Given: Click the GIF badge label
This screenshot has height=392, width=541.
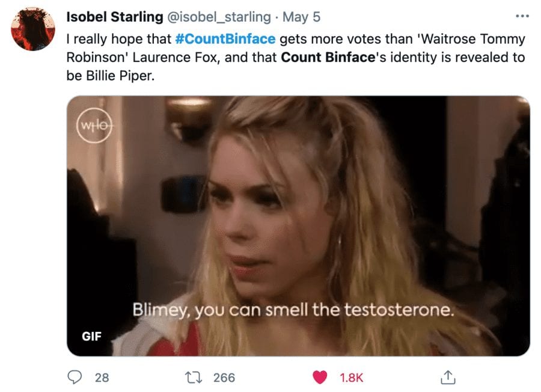Looking at the screenshot, I should [91, 336].
